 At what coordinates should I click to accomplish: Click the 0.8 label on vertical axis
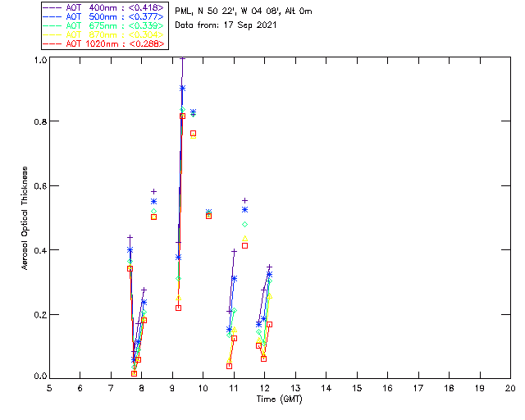point(40,121)
